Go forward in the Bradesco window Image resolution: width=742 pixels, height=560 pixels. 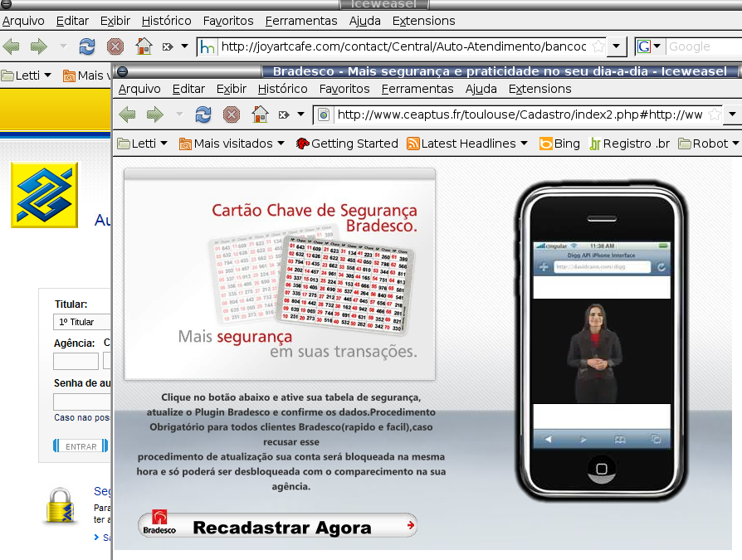tap(154, 114)
